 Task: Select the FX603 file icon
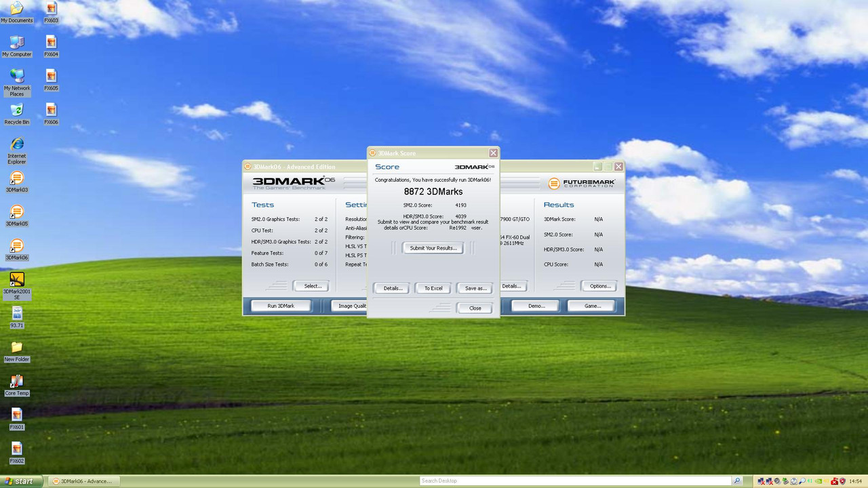click(52, 12)
